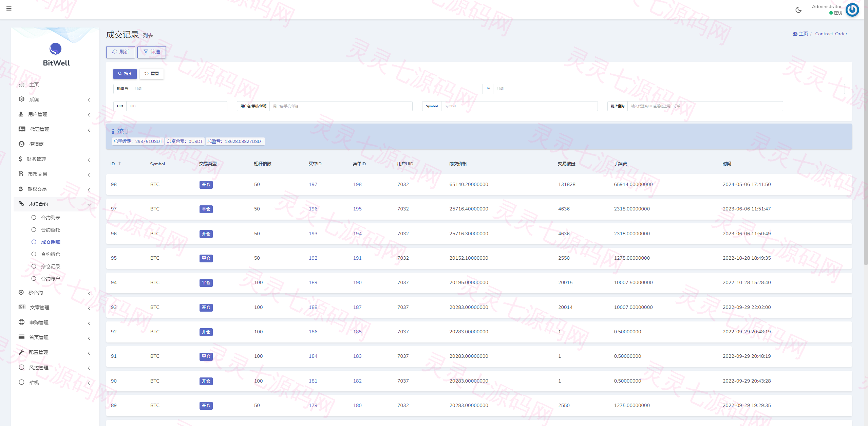Toggle the hamburger sidebar menu icon
Image resolution: width=868 pixels, height=426 pixels.
point(9,8)
